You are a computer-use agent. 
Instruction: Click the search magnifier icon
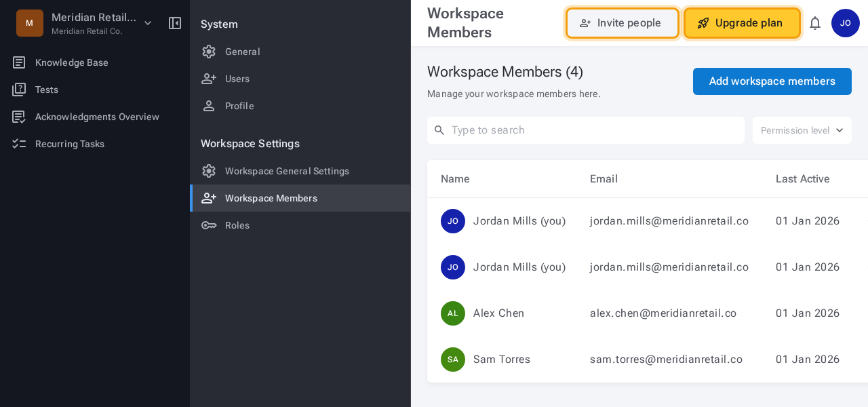(439, 130)
